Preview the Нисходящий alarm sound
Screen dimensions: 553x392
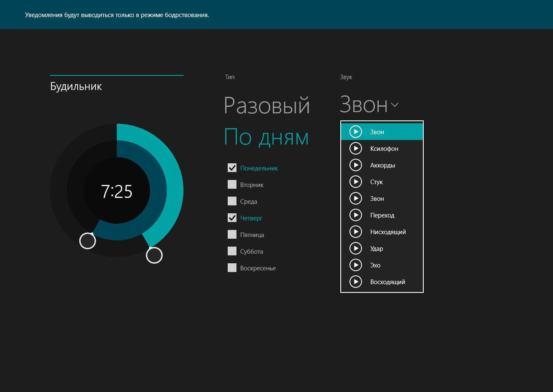[356, 232]
